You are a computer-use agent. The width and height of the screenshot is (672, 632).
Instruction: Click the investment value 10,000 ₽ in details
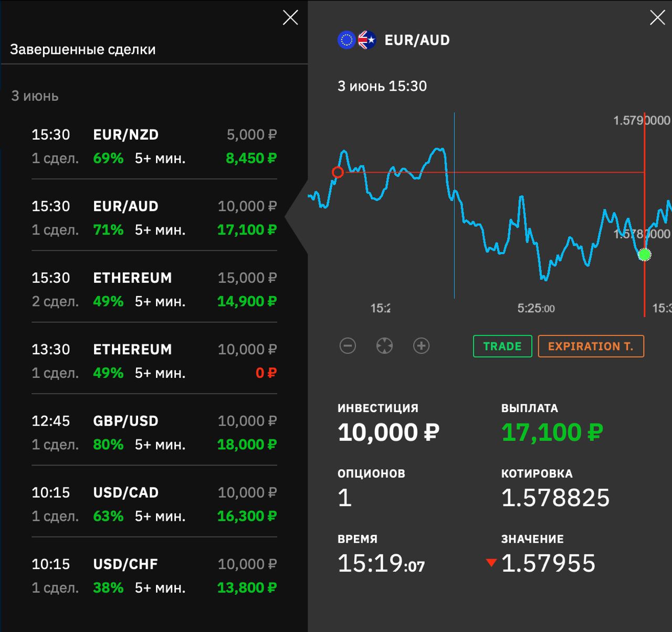[388, 433]
